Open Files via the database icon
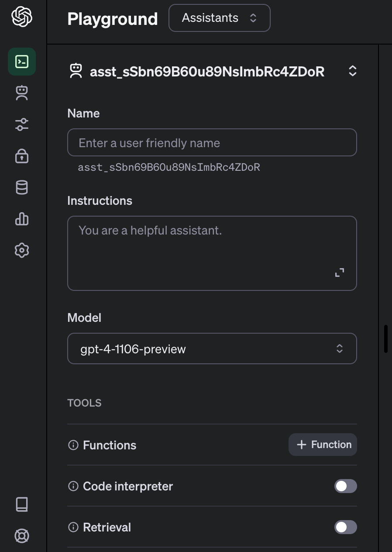 [21, 187]
